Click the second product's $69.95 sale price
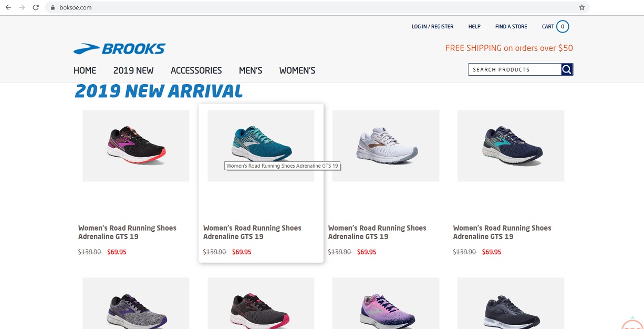 242,252
